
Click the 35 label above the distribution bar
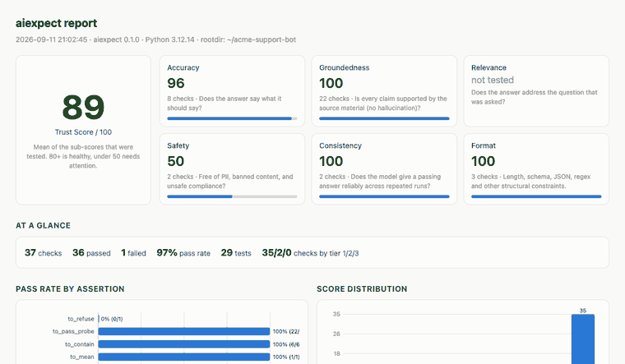click(x=583, y=311)
